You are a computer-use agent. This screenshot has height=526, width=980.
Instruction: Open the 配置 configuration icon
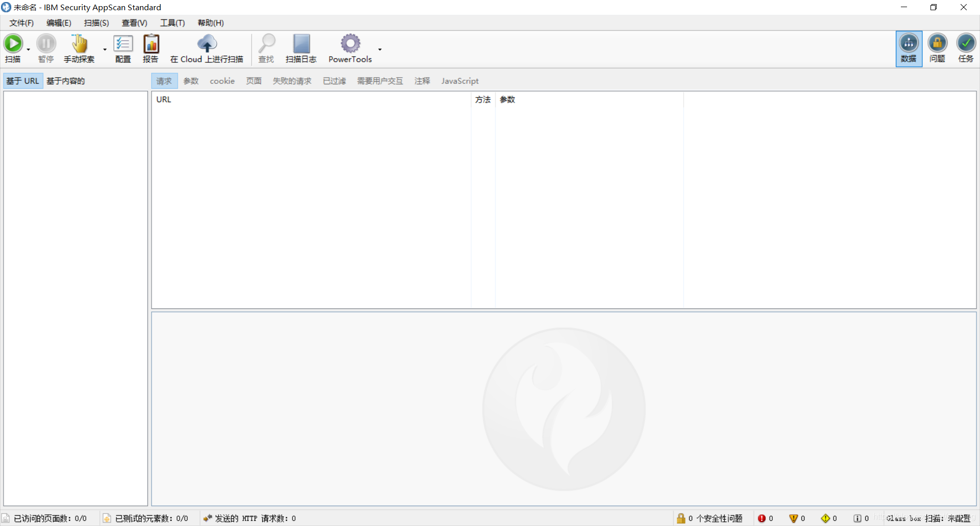pos(123,43)
